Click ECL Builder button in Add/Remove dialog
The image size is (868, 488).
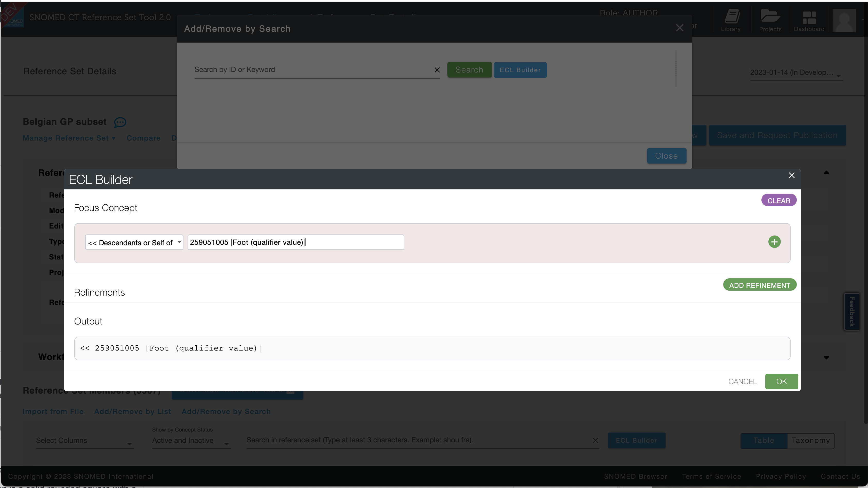[520, 70]
